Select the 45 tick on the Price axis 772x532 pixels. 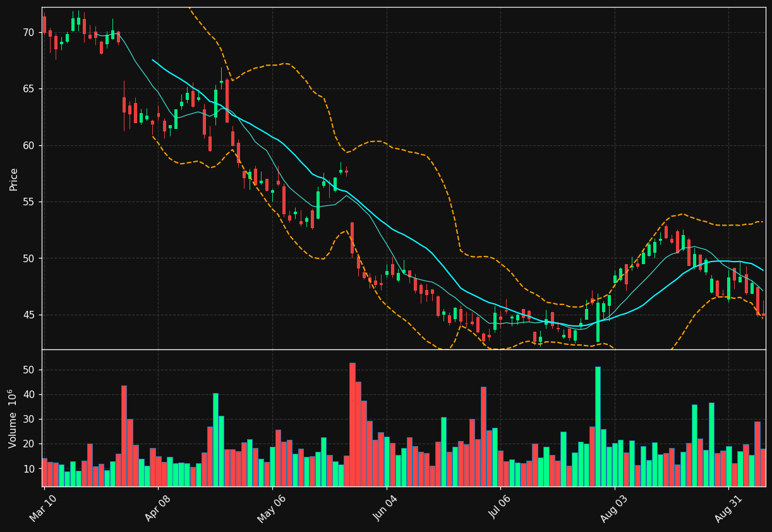tap(30, 315)
